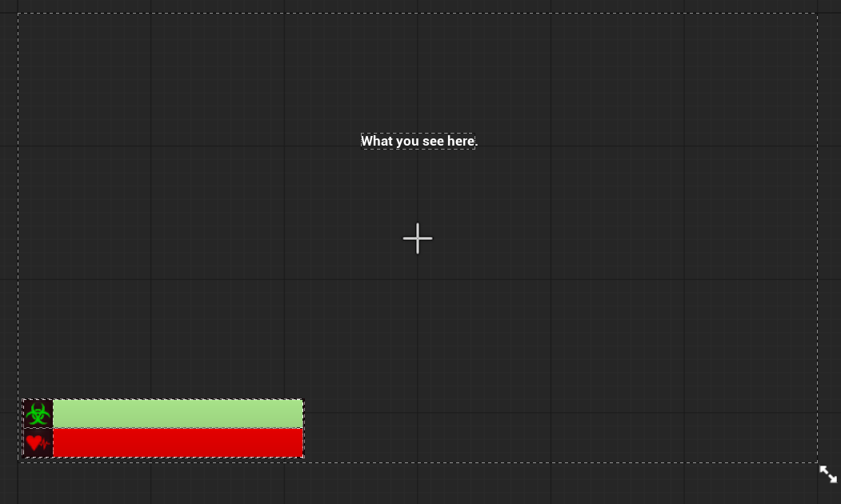Viewport: 841px width, 504px height.
Task: Select the green biohazard icon
Action: point(38,414)
